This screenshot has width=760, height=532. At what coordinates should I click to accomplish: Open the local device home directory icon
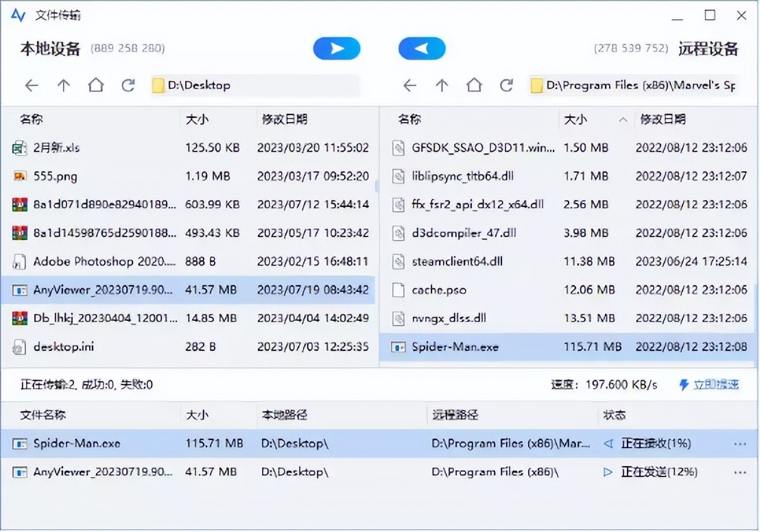[96, 85]
